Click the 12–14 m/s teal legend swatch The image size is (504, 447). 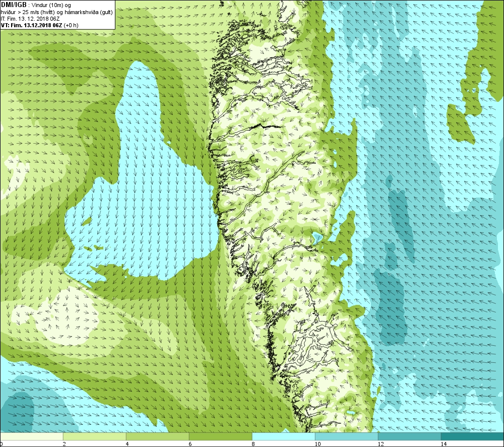click(x=409, y=436)
